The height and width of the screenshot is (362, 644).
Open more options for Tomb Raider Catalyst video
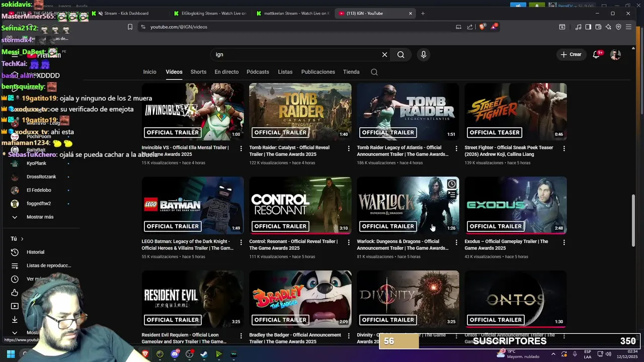(349, 148)
